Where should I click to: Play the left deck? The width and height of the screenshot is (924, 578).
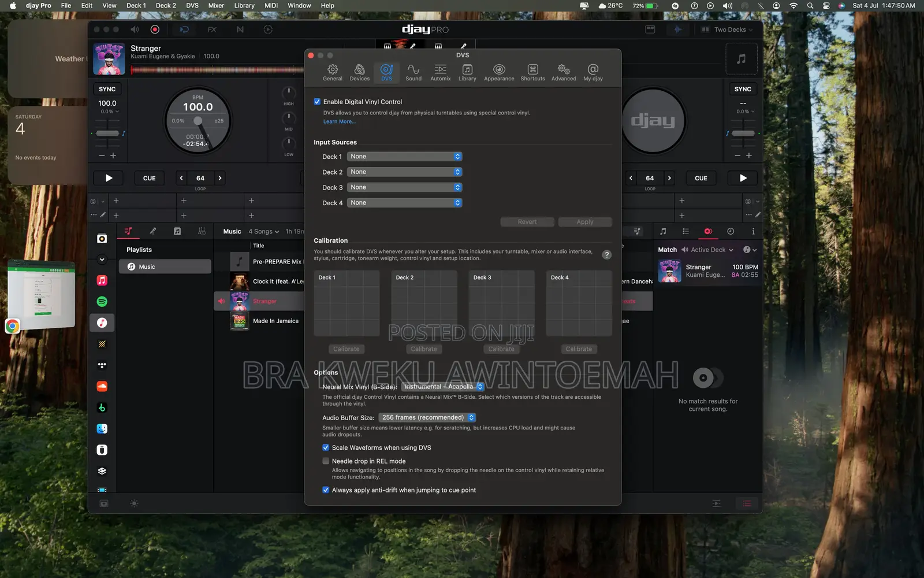click(x=109, y=178)
